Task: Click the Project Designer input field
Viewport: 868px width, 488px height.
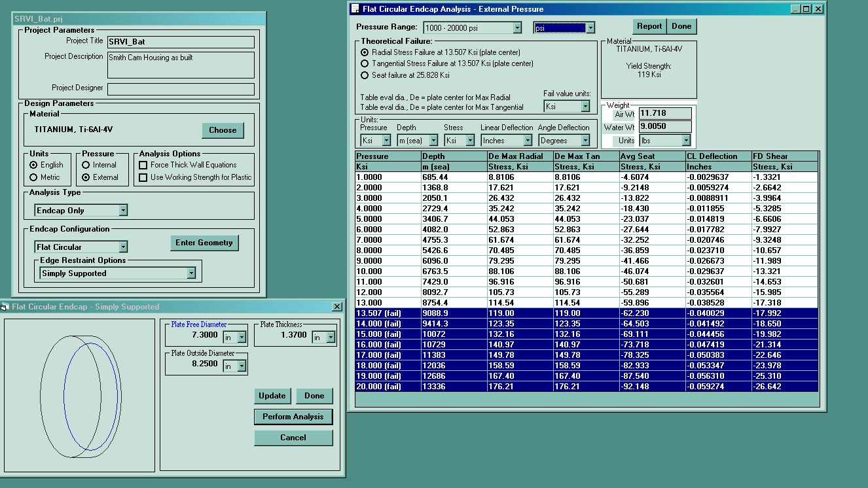Action: click(x=181, y=89)
